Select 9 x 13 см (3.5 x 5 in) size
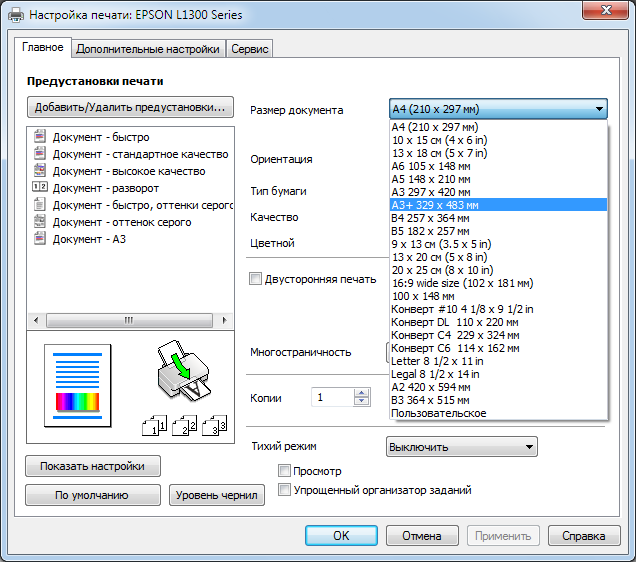This screenshot has height=562, width=636. [x=498, y=244]
